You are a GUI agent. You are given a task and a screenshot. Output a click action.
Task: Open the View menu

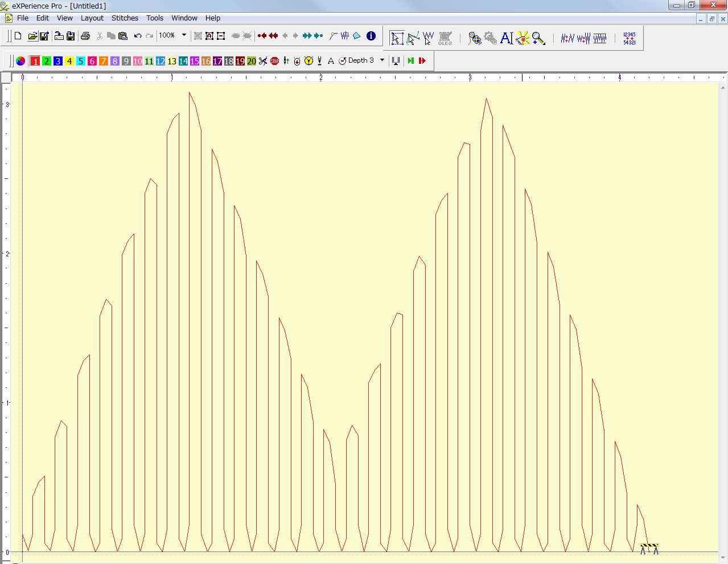[65, 18]
